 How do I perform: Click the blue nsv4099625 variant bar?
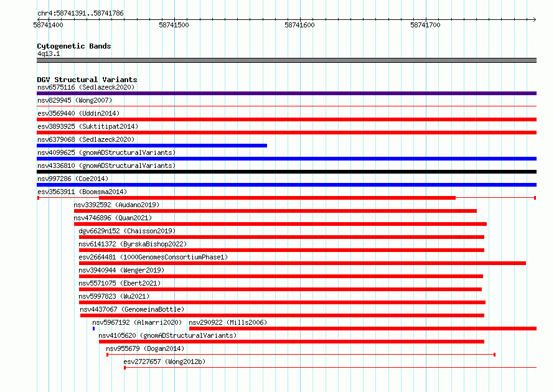[286, 159]
